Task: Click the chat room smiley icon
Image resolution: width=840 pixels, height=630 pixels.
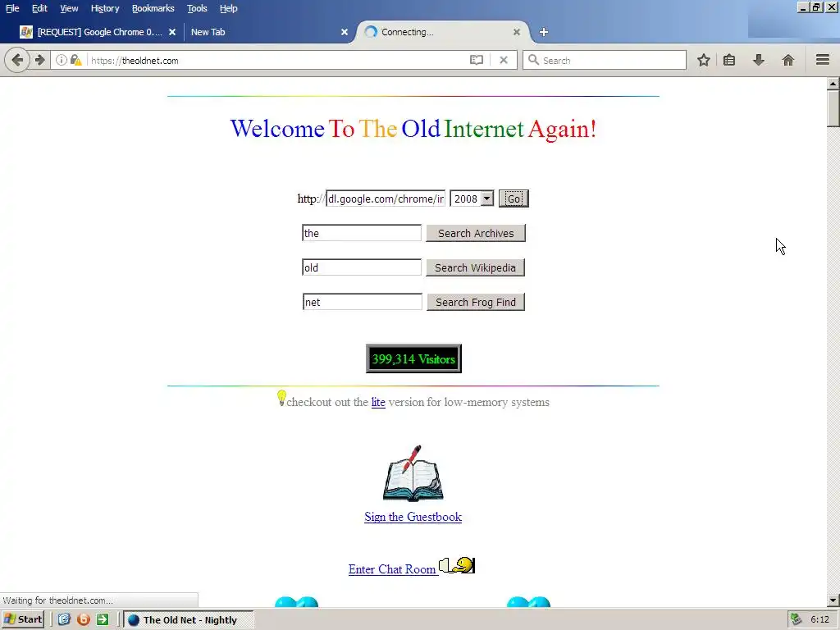Action: (x=457, y=565)
